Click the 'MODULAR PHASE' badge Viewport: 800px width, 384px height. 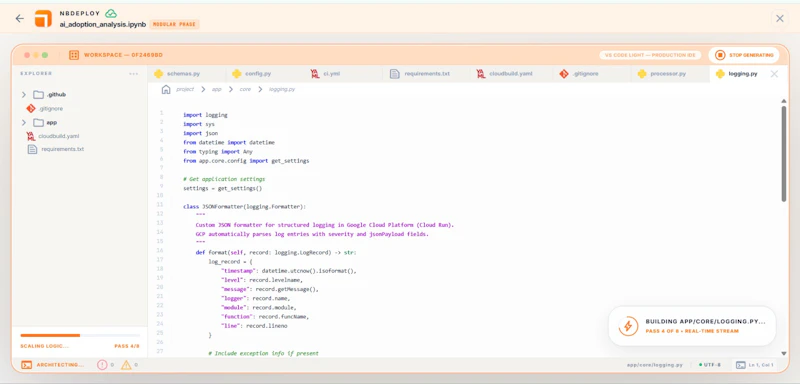pyautogui.click(x=174, y=24)
